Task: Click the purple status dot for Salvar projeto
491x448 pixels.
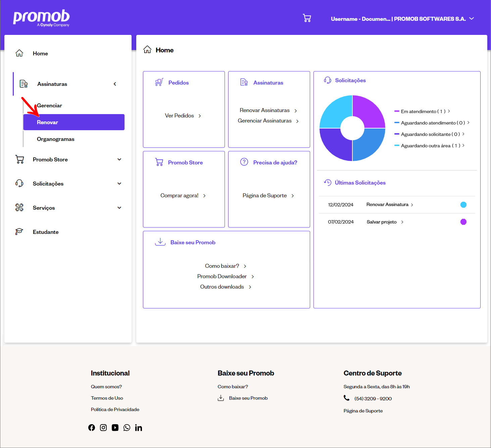Action: [x=463, y=222]
